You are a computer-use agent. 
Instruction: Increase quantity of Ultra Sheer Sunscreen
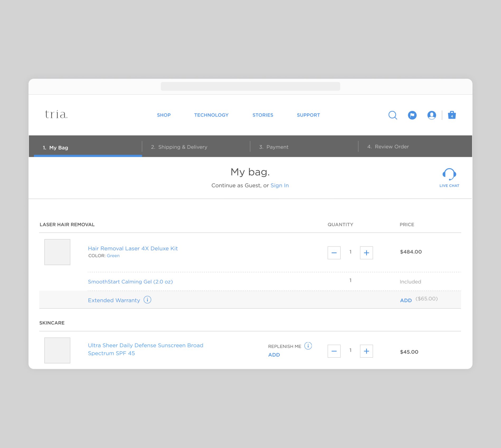point(366,351)
